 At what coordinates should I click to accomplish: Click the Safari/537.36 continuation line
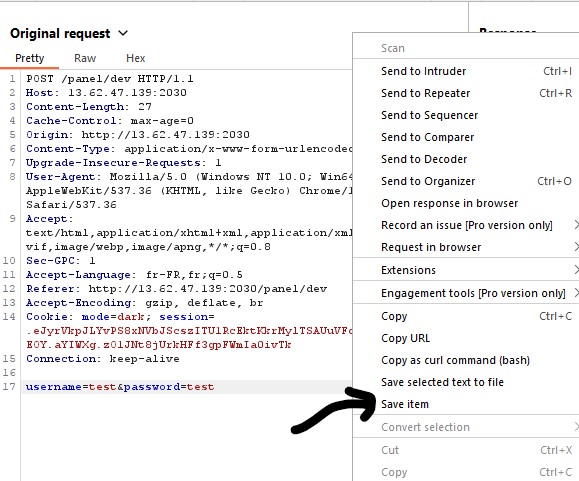(x=71, y=205)
